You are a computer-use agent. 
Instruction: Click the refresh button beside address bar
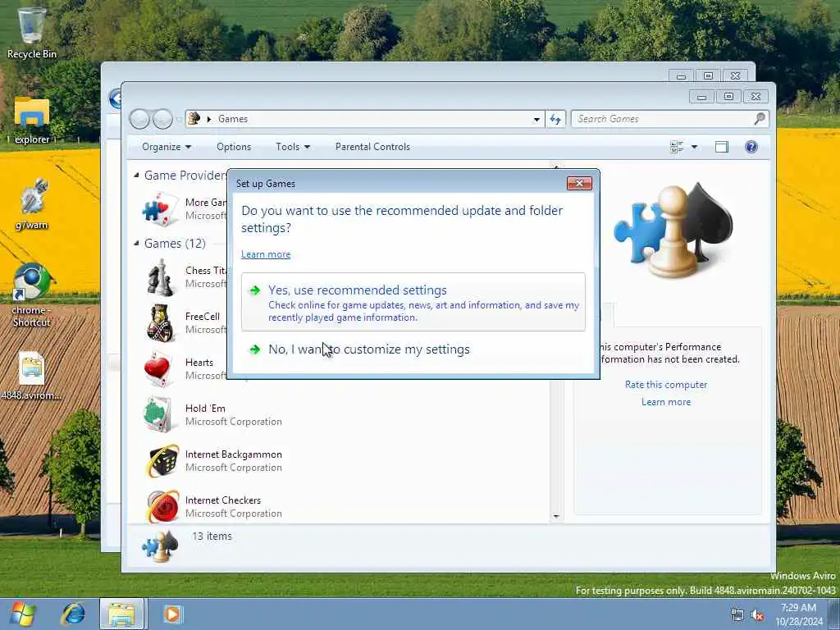pos(555,119)
